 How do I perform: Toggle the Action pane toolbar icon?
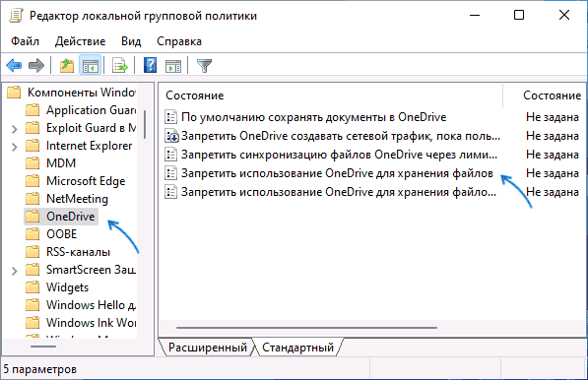click(x=173, y=66)
